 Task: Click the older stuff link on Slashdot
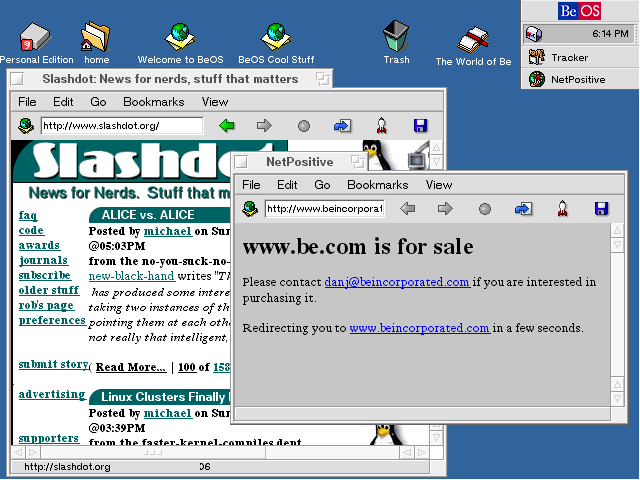(x=49, y=290)
